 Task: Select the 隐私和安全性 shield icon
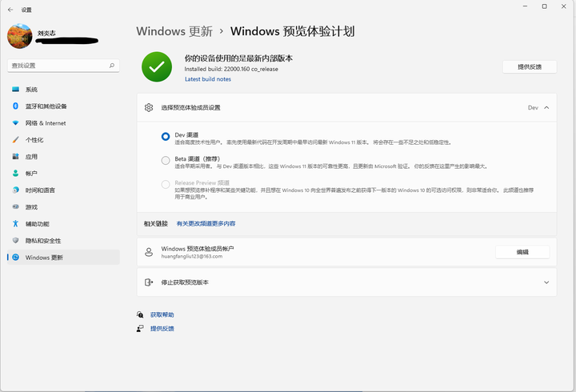point(15,240)
